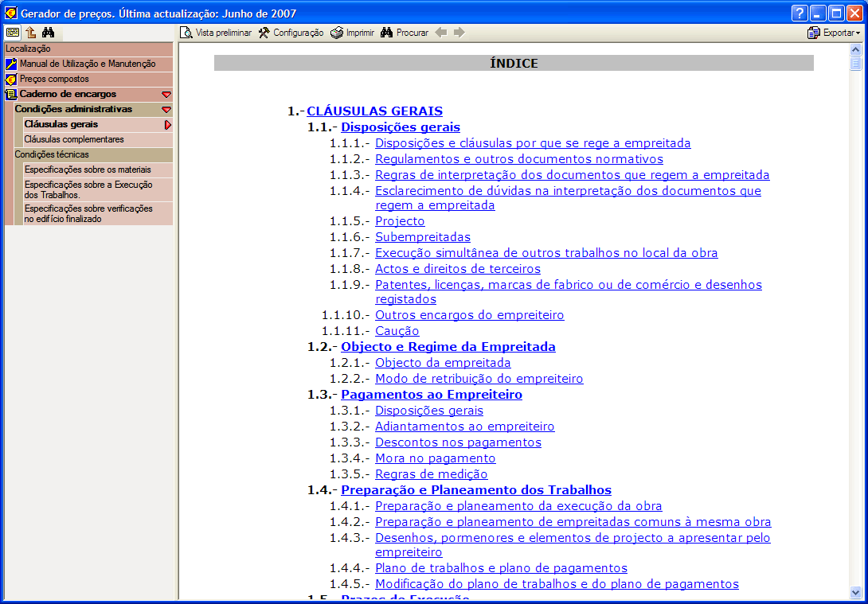Image resolution: width=868 pixels, height=604 pixels.
Task: Open Preparação e planeamento de empreitadas comuns link
Action: tap(573, 522)
